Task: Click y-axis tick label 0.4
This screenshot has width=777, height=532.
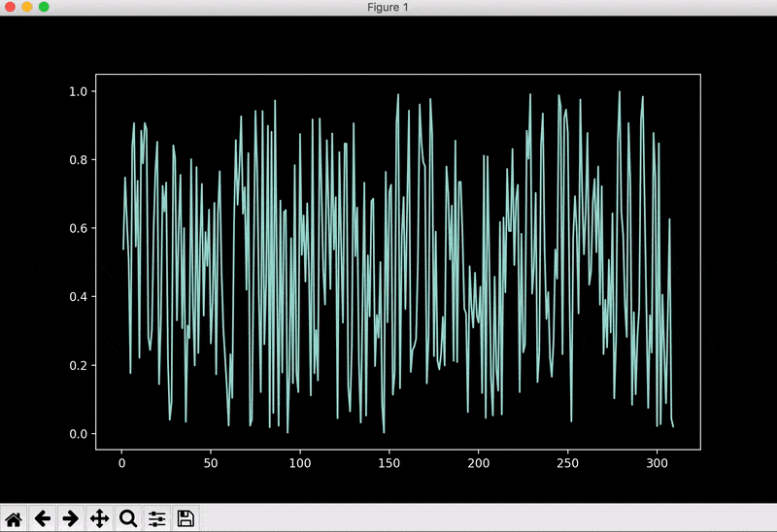Action: (78, 297)
